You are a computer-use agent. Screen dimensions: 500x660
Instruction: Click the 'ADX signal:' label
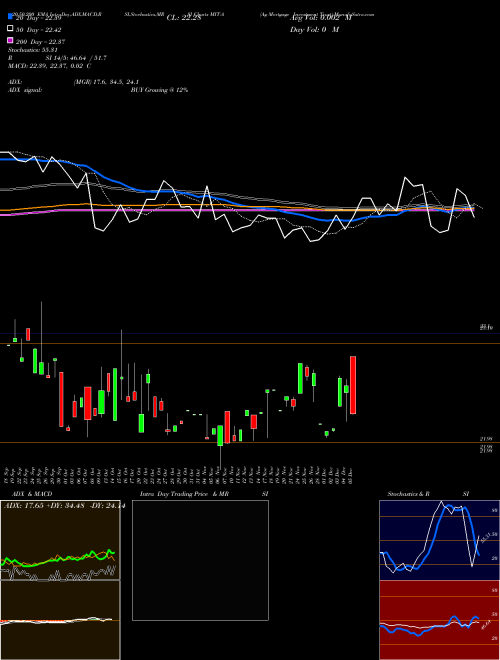coord(25,90)
